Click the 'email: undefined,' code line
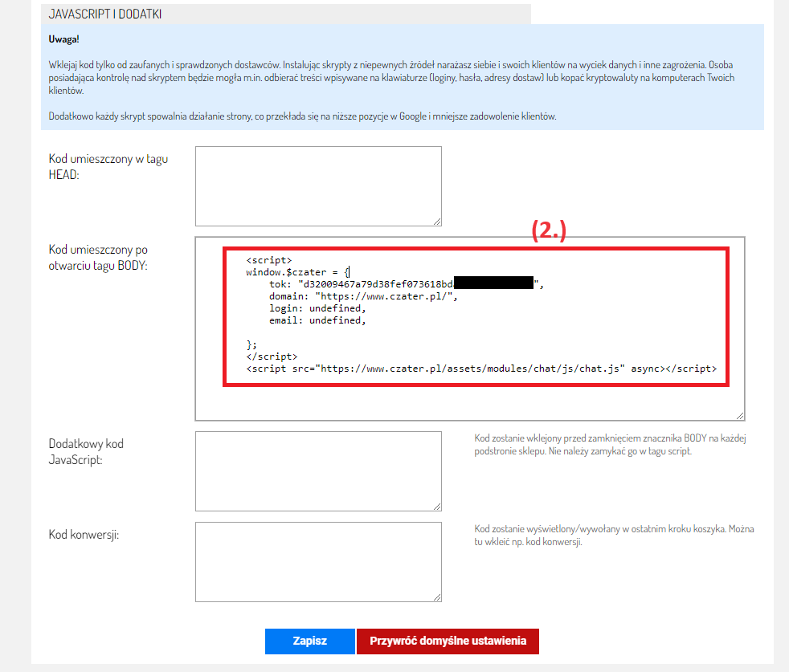This screenshot has width=789, height=672. (317, 320)
